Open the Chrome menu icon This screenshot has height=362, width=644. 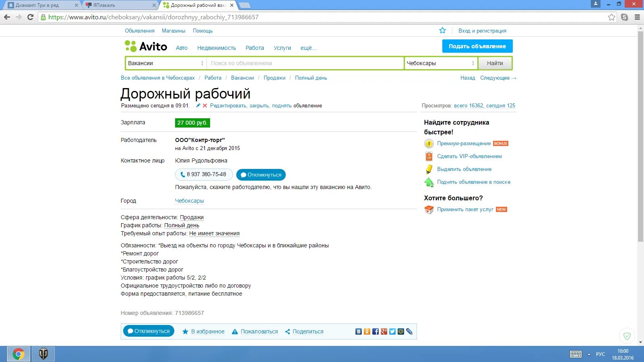pos(637,17)
